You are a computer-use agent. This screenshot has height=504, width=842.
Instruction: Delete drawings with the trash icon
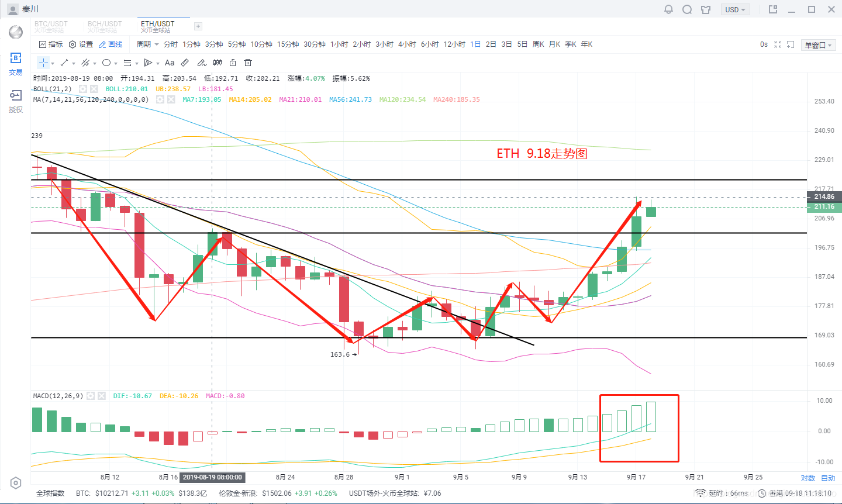[248, 63]
